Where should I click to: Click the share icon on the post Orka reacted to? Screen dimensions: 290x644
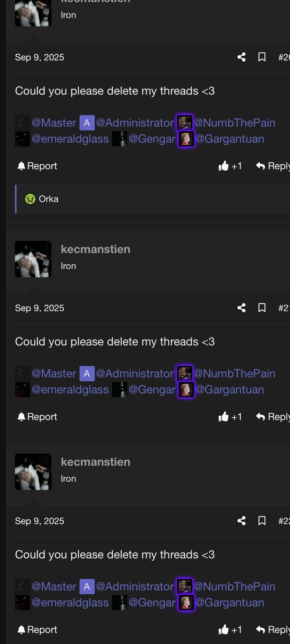tap(241, 57)
